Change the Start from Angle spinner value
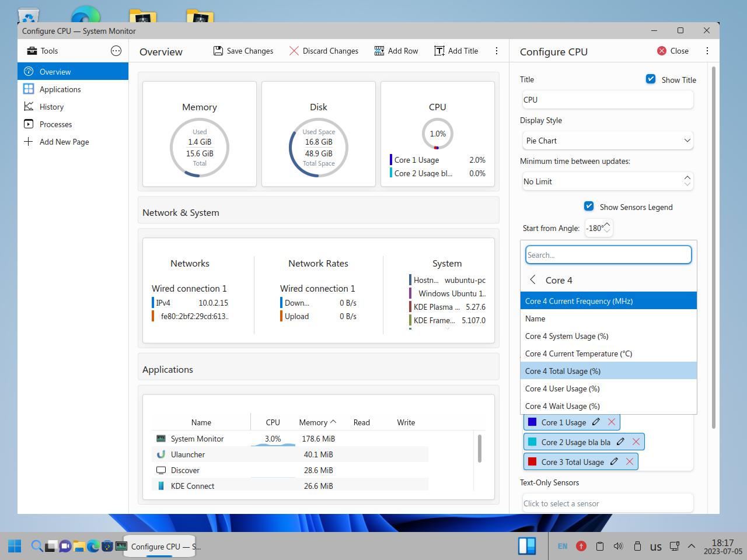The height and width of the screenshot is (560, 747). [607, 228]
